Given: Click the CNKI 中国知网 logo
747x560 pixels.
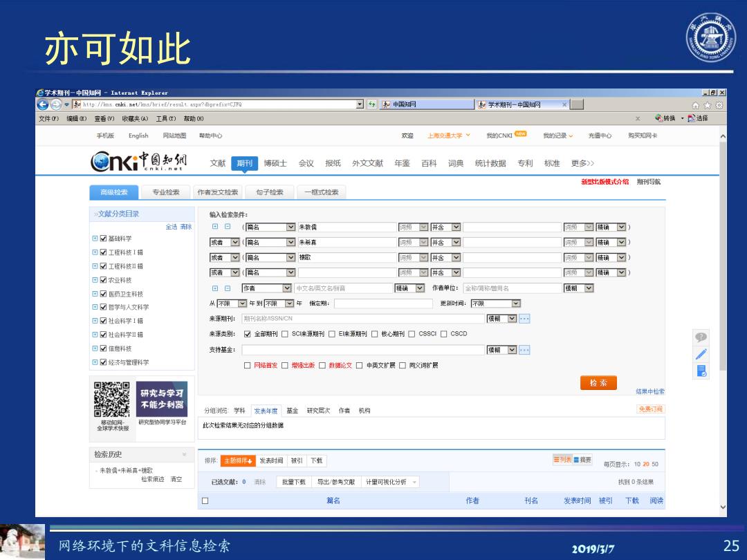Looking at the screenshot, I should pos(138,162).
